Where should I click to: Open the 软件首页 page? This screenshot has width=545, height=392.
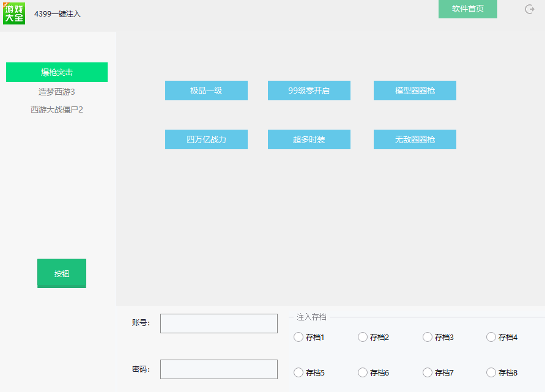(x=467, y=9)
